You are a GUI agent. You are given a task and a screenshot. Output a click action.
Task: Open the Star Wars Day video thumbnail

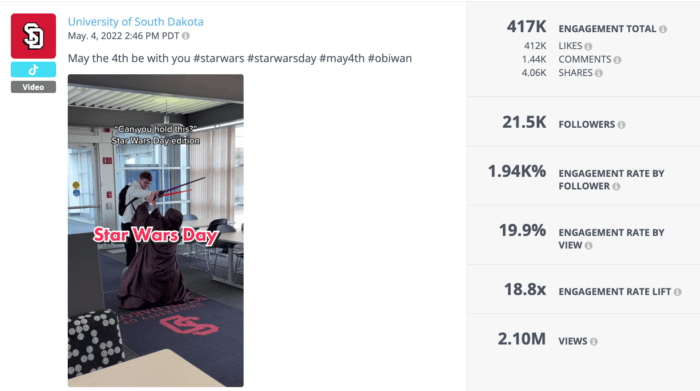156,230
